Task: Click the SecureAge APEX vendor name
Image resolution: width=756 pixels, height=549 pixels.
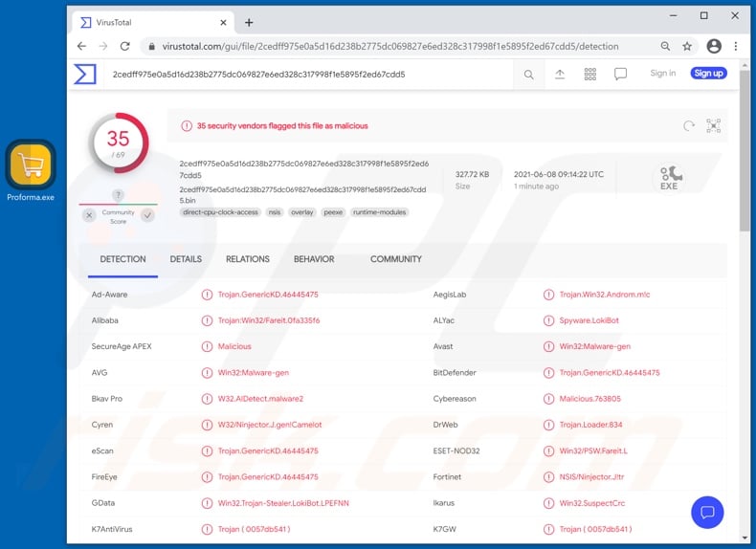Action: [122, 346]
